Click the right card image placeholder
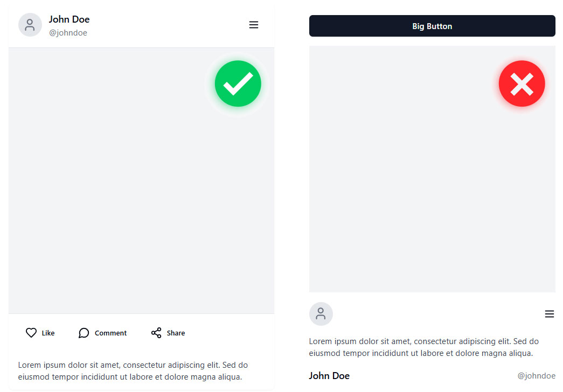 click(x=420, y=188)
